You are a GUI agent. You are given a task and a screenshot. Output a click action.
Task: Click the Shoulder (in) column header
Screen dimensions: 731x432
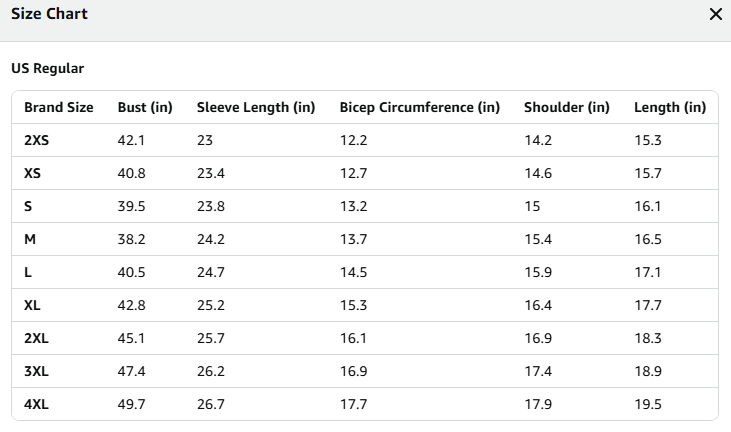567,107
